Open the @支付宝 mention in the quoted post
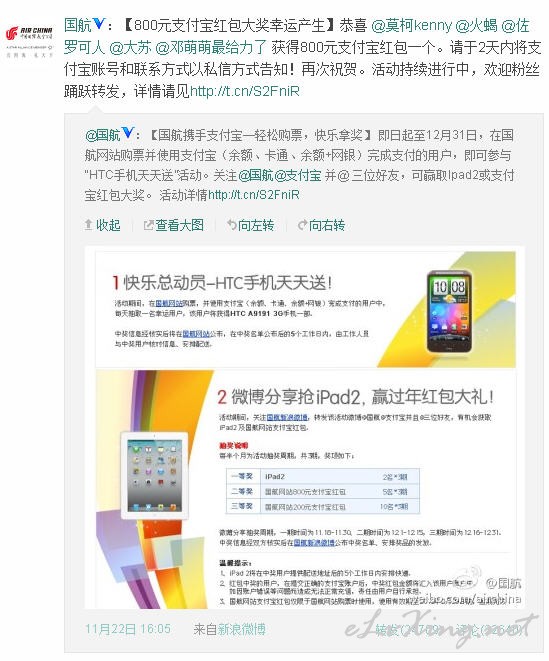549x661 pixels. tap(298, 175)
